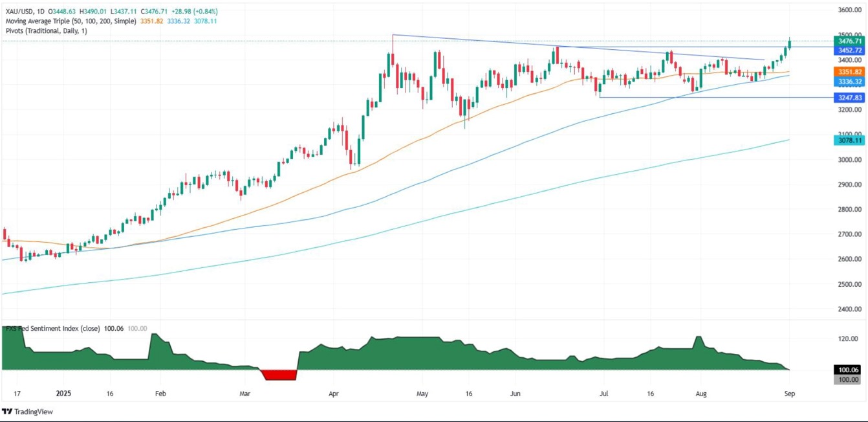
Task: Click the orange 3351.82 value in legend
Action: [x=150, y=21]
